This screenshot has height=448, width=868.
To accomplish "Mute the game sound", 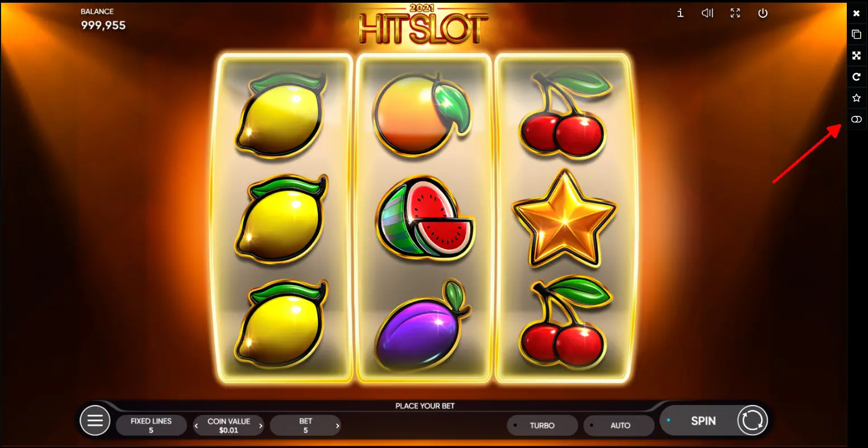I will point(707,13).
